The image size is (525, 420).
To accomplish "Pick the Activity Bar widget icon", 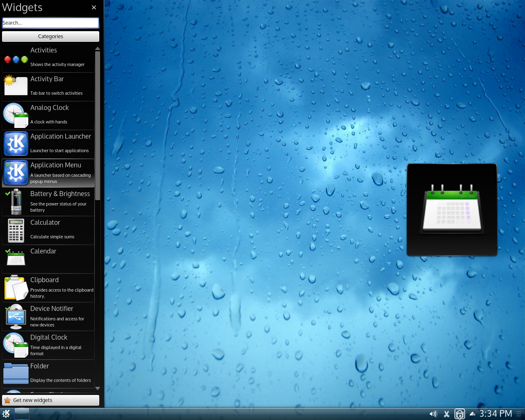I will 16,86.
